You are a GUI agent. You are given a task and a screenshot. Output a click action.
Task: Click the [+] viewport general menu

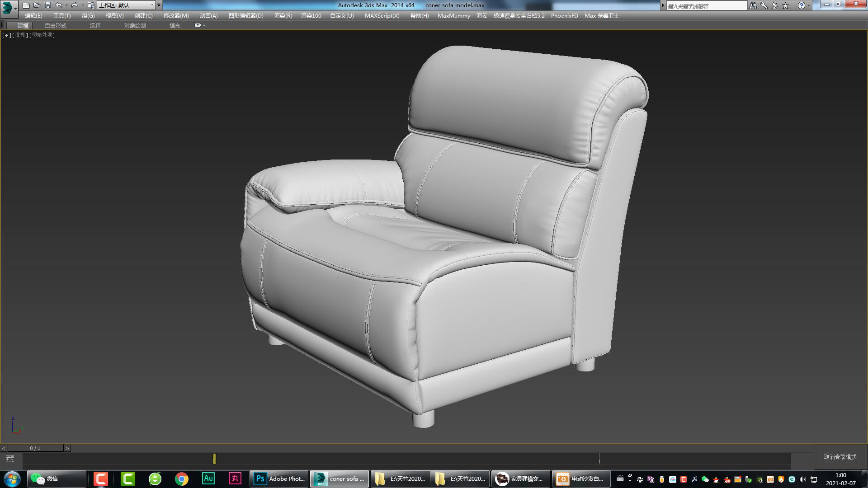(6, 35)
